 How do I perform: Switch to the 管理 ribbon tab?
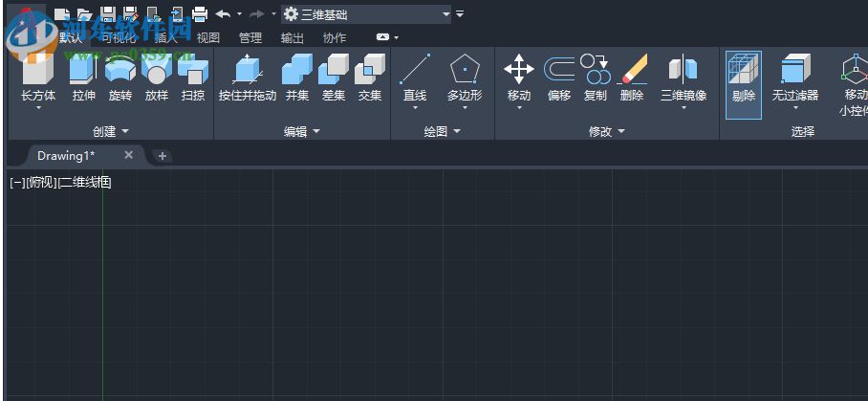[x=250, y=37]
